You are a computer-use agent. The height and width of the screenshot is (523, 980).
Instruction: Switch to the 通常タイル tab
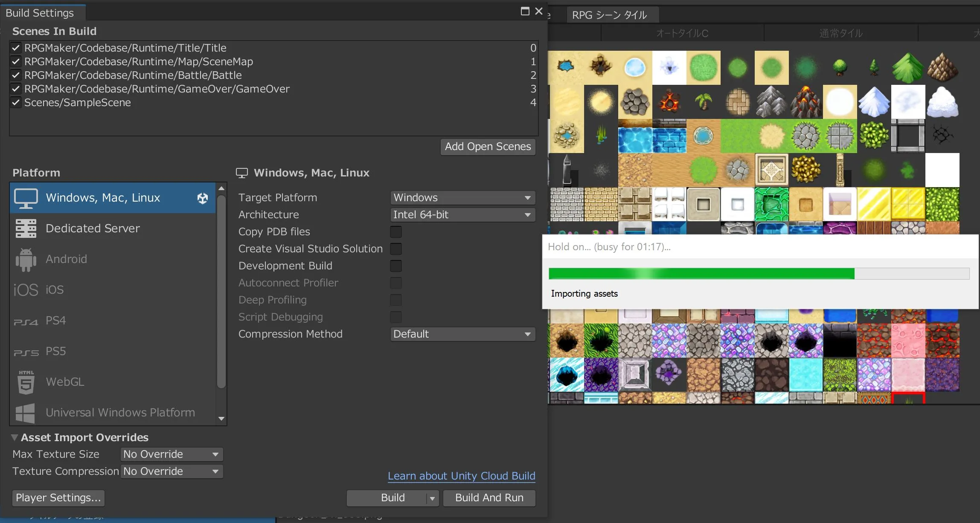(x=840, y=33)
